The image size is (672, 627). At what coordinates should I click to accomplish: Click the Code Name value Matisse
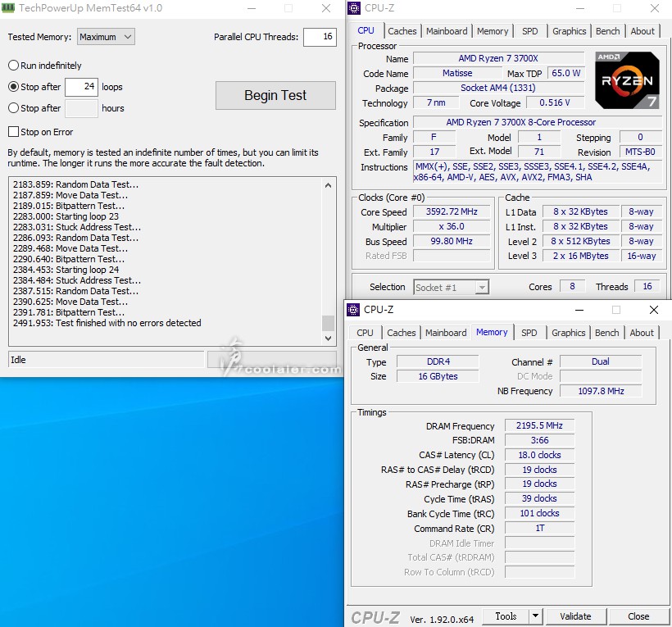coord(458,73)
